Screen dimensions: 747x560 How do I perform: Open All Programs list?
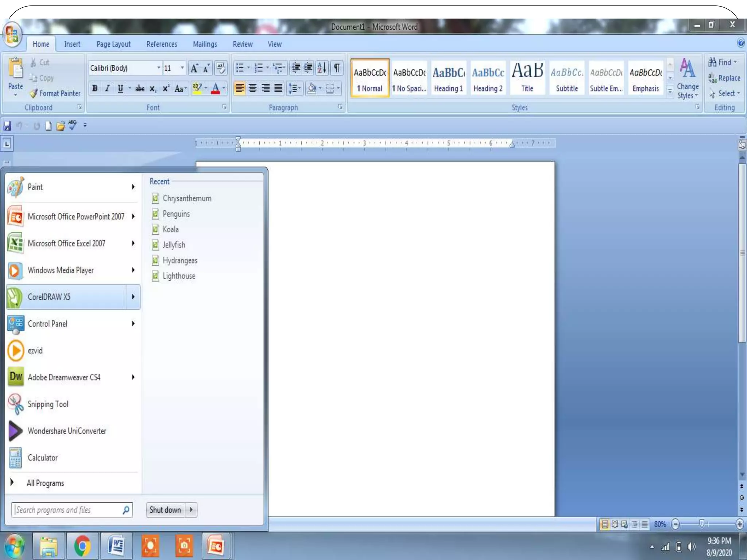click(x=45, y=483)
